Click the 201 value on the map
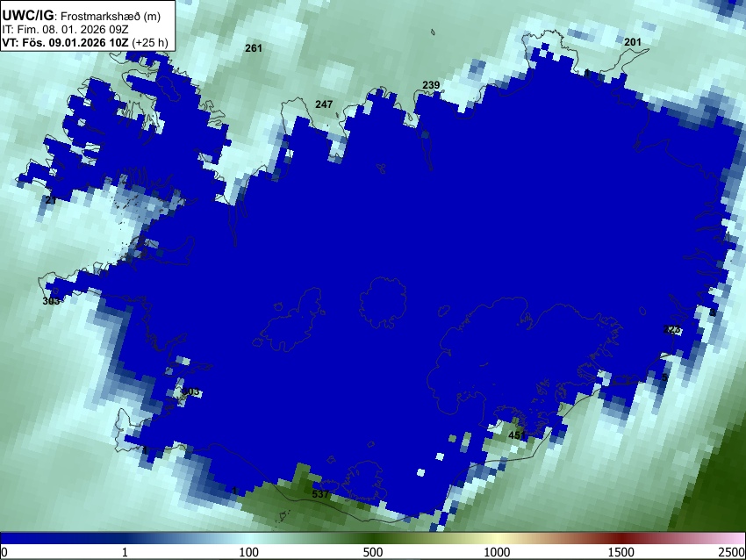 632,42
